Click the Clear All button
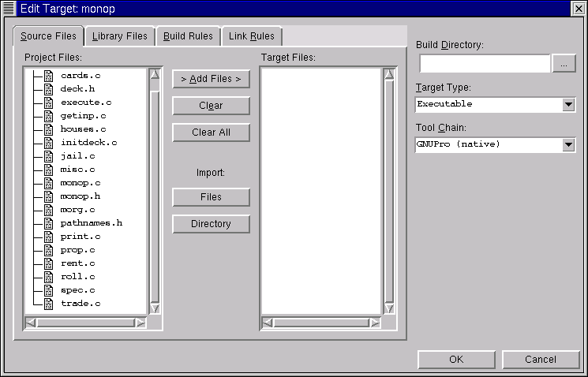Viewport: 588px width, 377px height. click(x=211, y=133)
